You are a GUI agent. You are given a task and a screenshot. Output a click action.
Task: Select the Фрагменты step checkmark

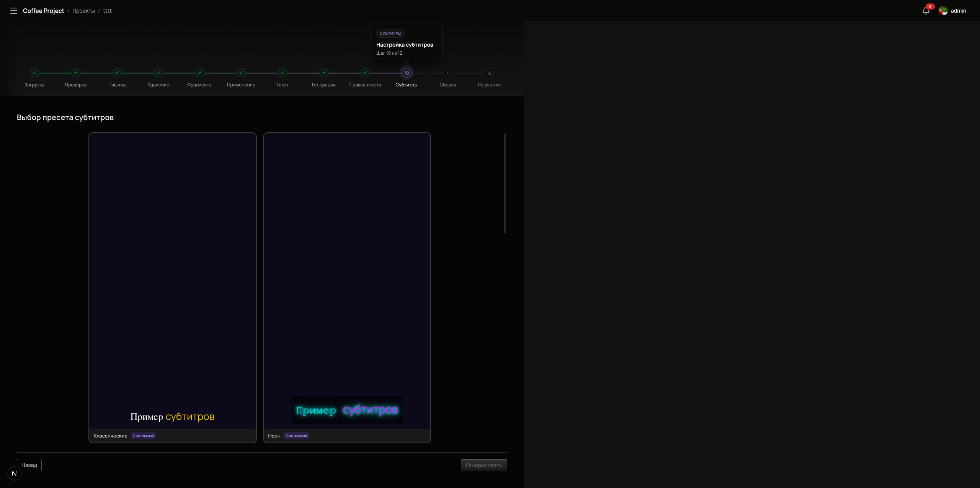(x=200, y=73)
